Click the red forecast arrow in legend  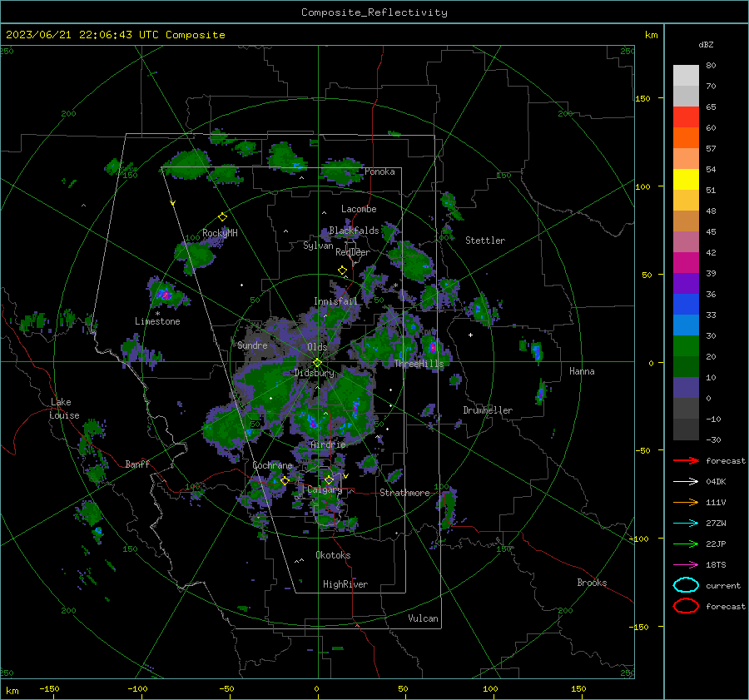click(x=686, y=460)
